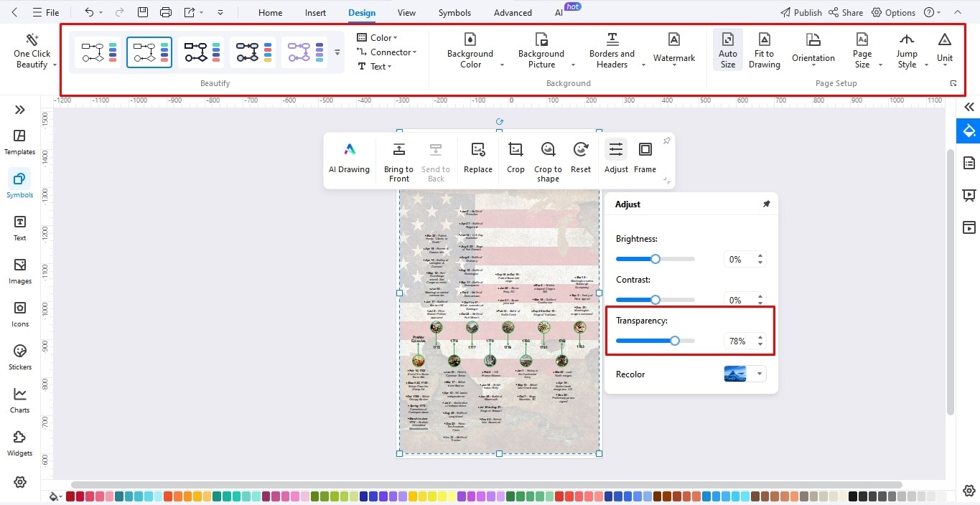Image resolution: width=980 pixels, height=505 pixels.
Task: Expand the beautify styles gallery
Action: click(337, 52)
